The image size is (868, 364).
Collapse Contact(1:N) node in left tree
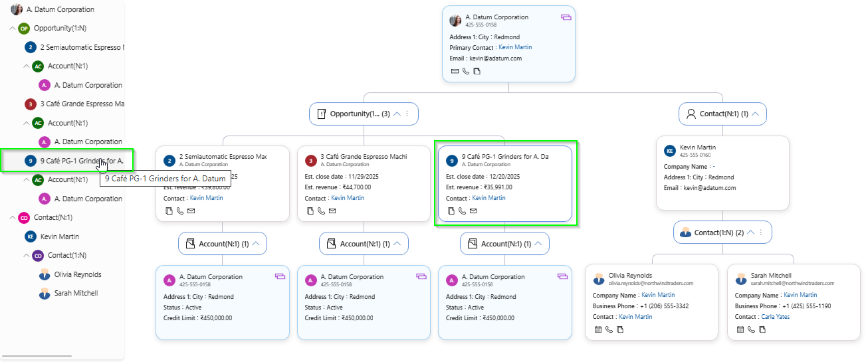pos(27,256)
